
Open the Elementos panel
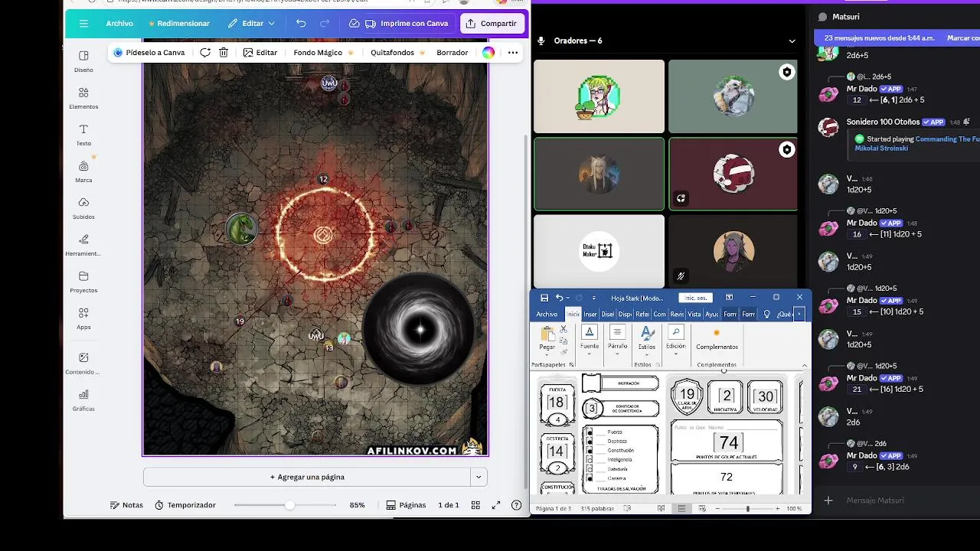tap(83, 97)
